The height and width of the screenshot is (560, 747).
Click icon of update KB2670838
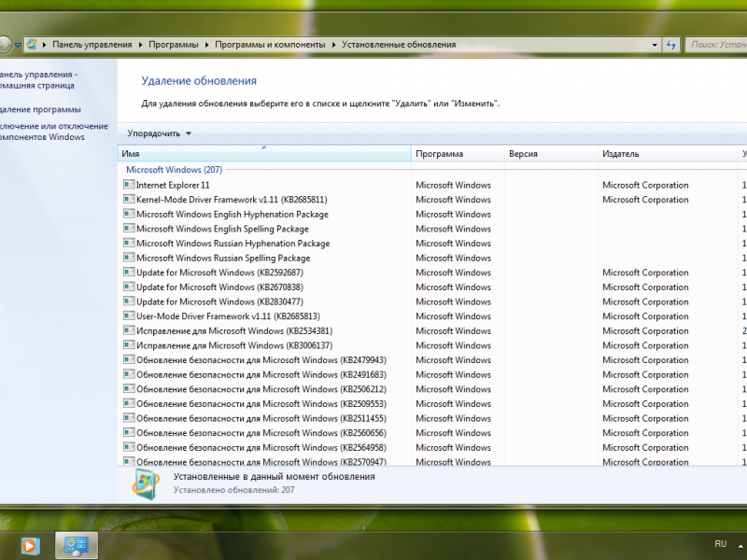129,287
